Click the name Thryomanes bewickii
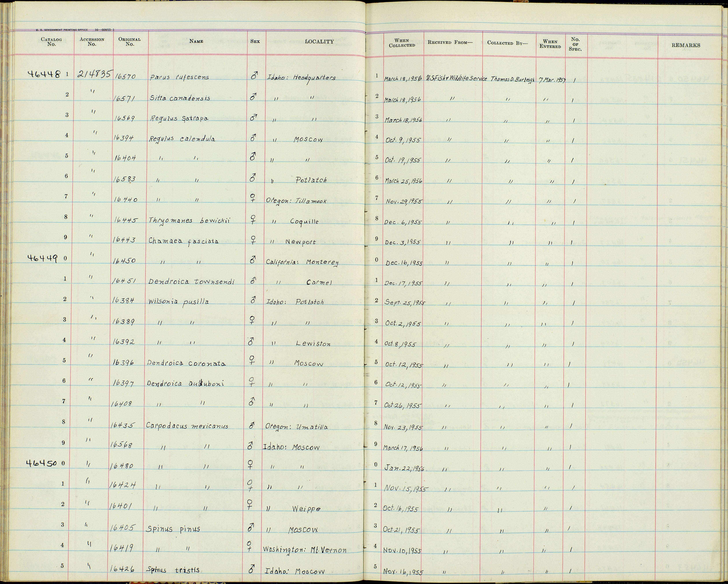Image resolution: width=728 pixels, height=584 pixels. tap(189, 221)
